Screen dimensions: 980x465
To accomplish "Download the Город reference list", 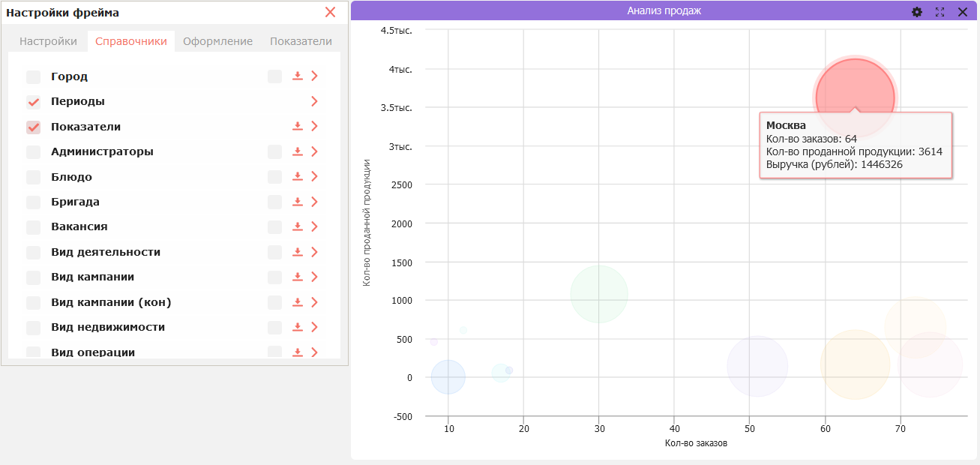I will [x=298, y=76].
